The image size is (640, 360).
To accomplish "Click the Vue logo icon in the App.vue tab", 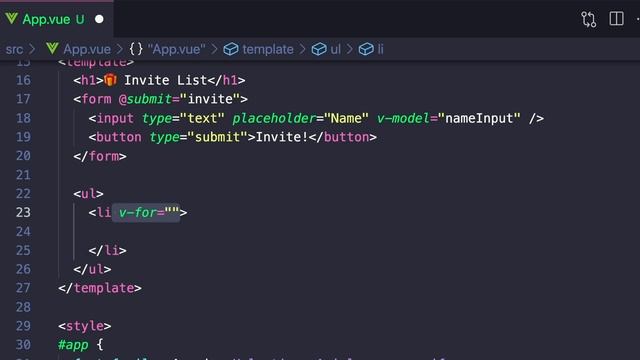I will tap(11, 18).
